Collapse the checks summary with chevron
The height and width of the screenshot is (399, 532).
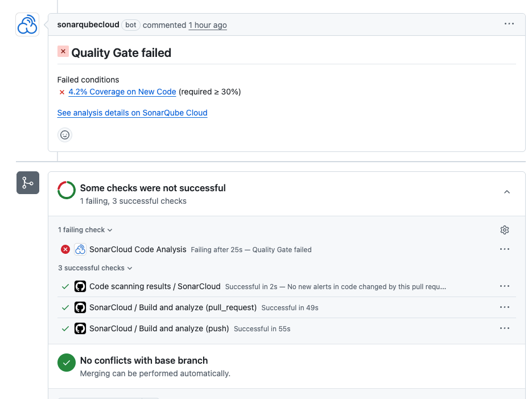tap(507, 192)
